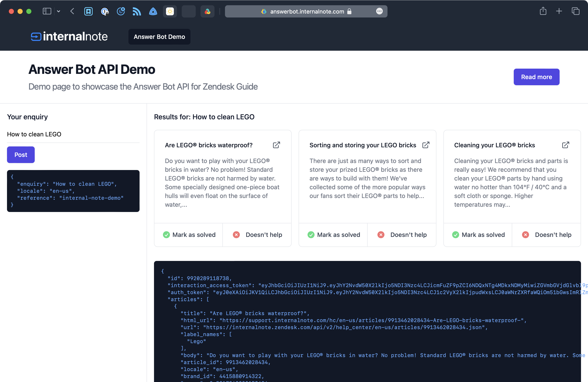Open external link for 'Sorting and storing' article
The width and height of the screenshot is (588, 382).
point(425,145)
